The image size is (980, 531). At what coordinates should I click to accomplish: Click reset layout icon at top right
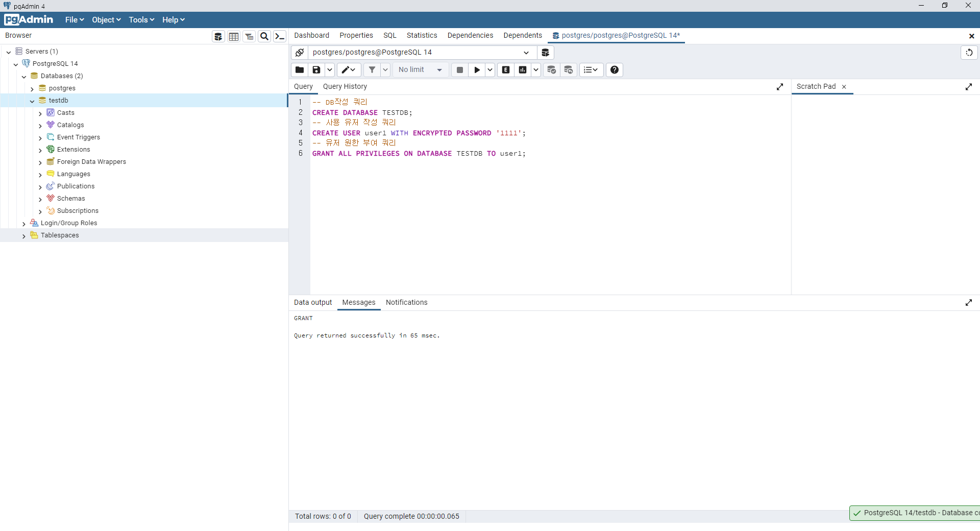(969, 53)
